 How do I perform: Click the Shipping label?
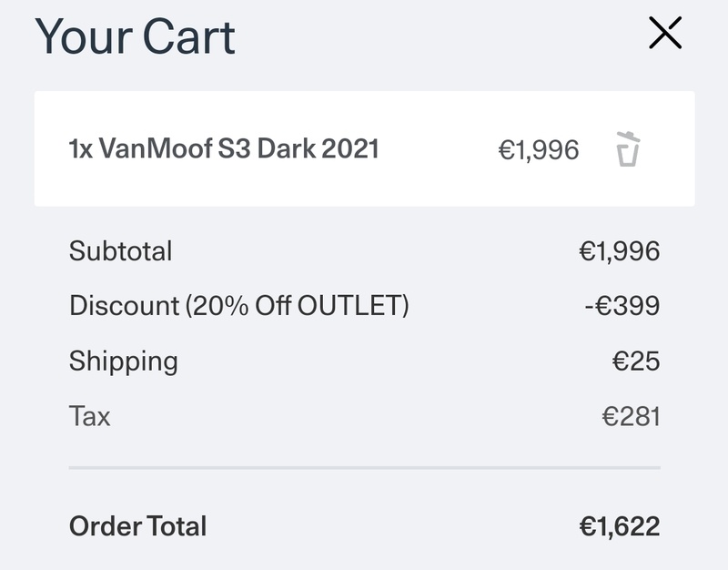coord(124,361)
